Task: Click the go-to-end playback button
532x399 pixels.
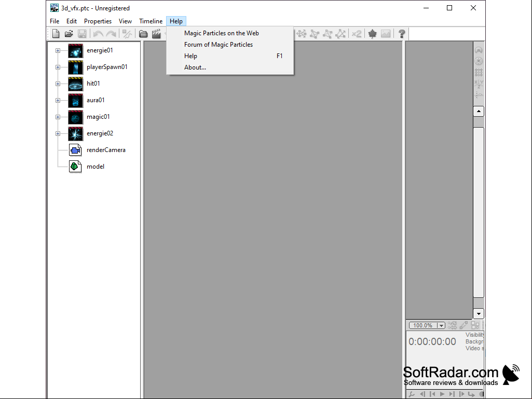Action: click(452, 394)
